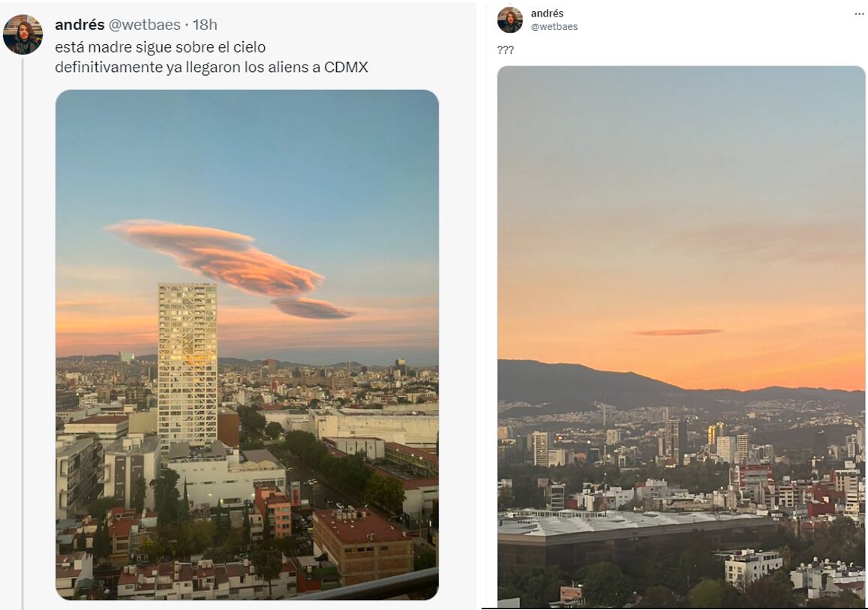Viewport: 868px width, 610px height.
Task: Click the profile avatar on the right tweet
Action: 512,18
